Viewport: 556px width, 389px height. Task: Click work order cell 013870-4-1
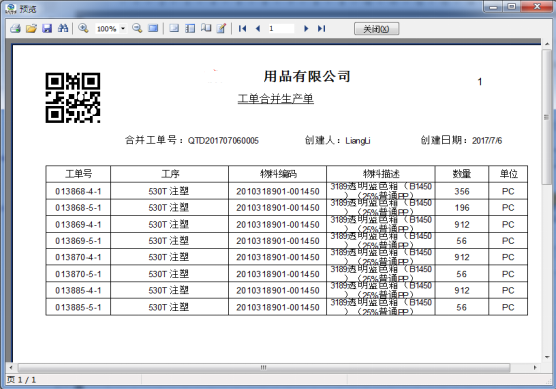78,257
